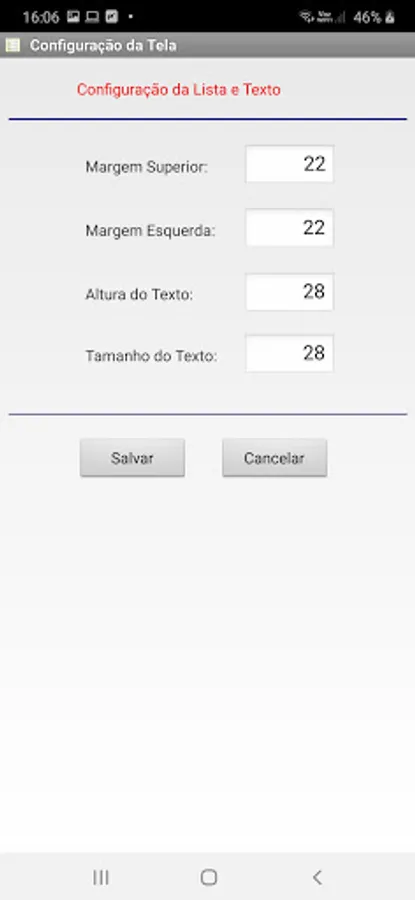Tap the image notification icon
Screen dimensions: 415x900
(73, 16)
